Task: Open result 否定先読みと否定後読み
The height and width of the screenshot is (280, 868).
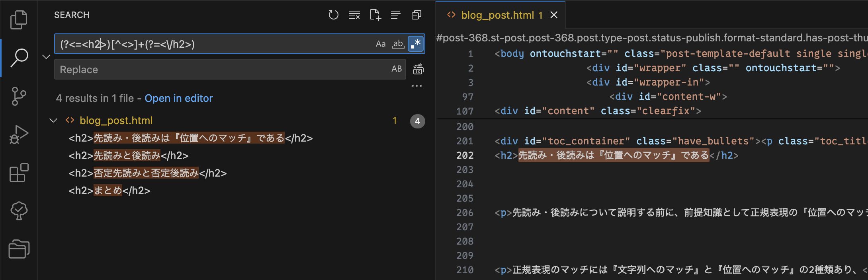Action: click(148, 173)
